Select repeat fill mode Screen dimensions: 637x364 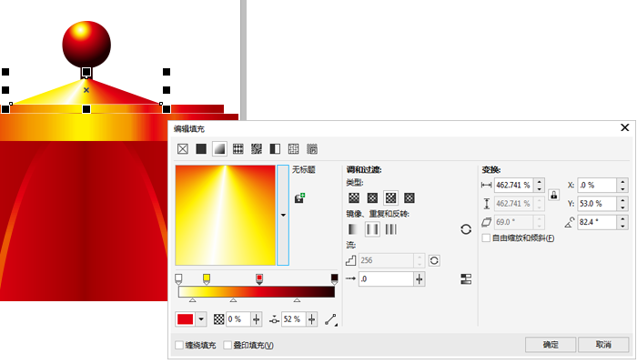[390, 229]
